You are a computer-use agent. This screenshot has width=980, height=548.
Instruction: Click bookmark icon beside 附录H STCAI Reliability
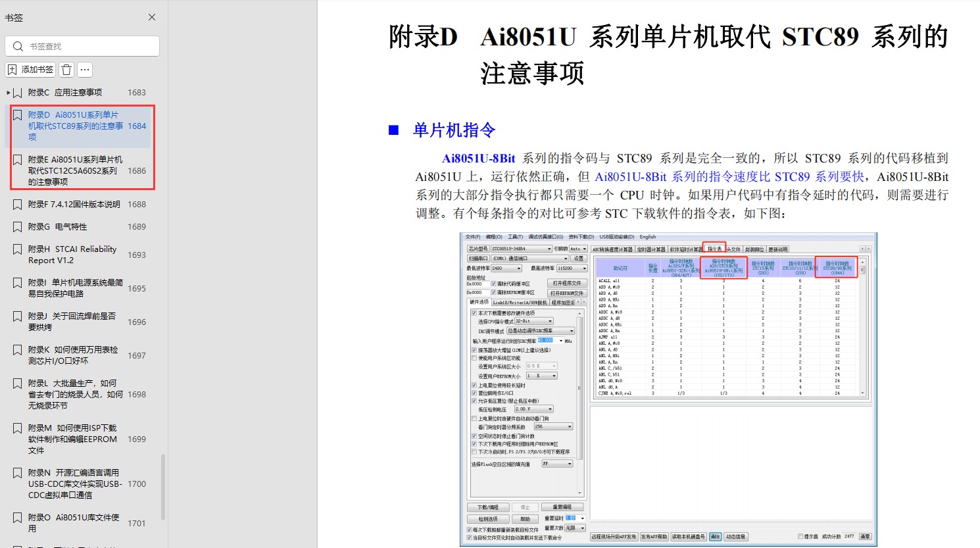click(x=18, y=249)
